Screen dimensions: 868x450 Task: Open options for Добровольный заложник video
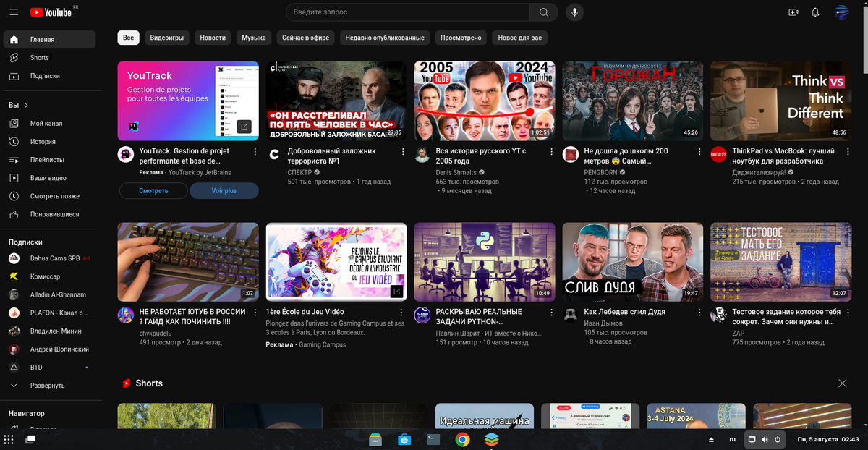point(403,152)
